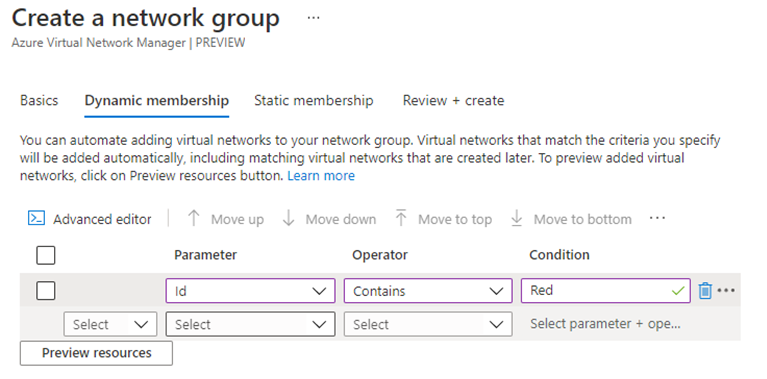Open second row Parameter Select dropdown
The width and height of the screenshot is (767, 379).
tap(250, 324)
